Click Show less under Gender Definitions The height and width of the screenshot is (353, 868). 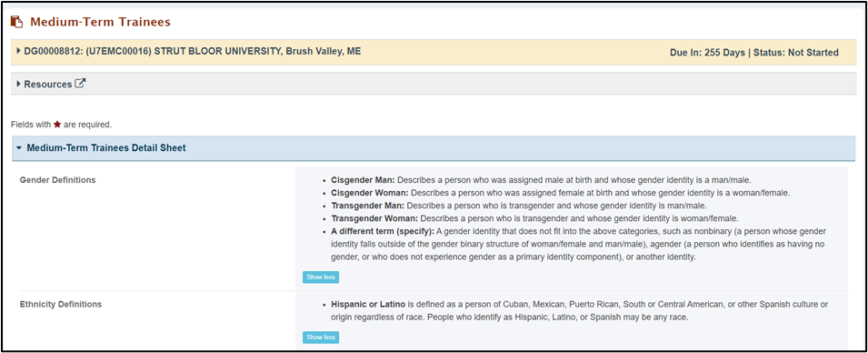(321, 277)
